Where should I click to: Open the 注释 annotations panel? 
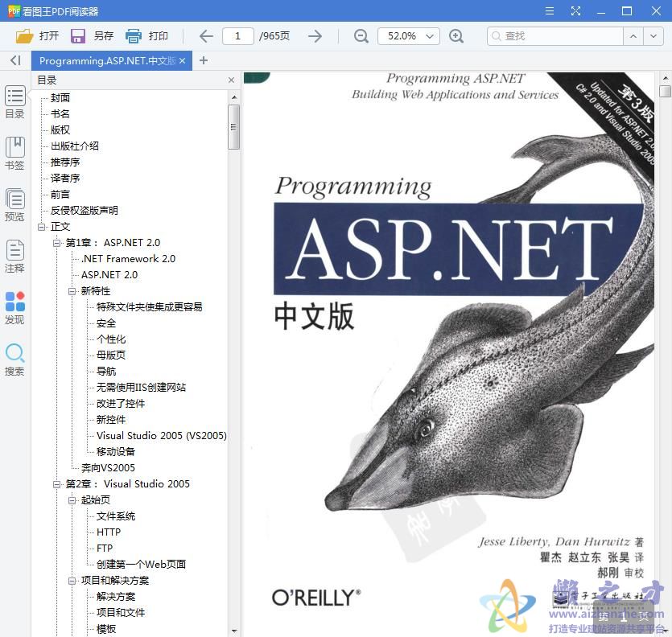click(x=14, y=255)
